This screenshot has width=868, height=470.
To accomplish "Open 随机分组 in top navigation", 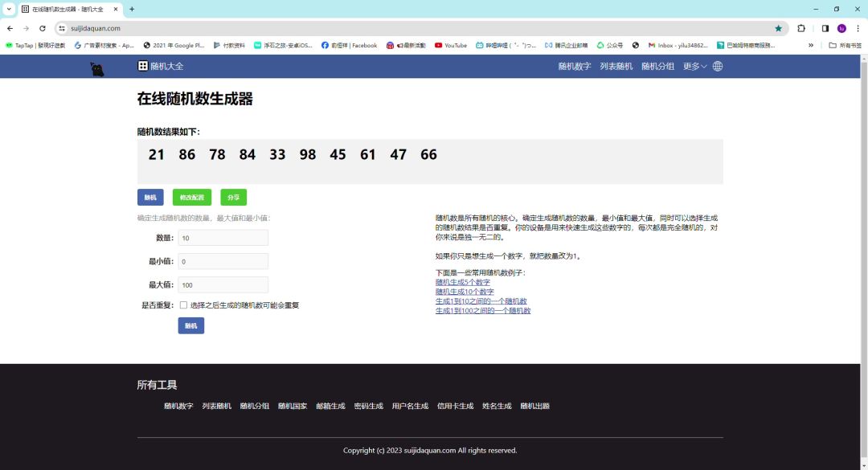I will click(x=657, y=66).
